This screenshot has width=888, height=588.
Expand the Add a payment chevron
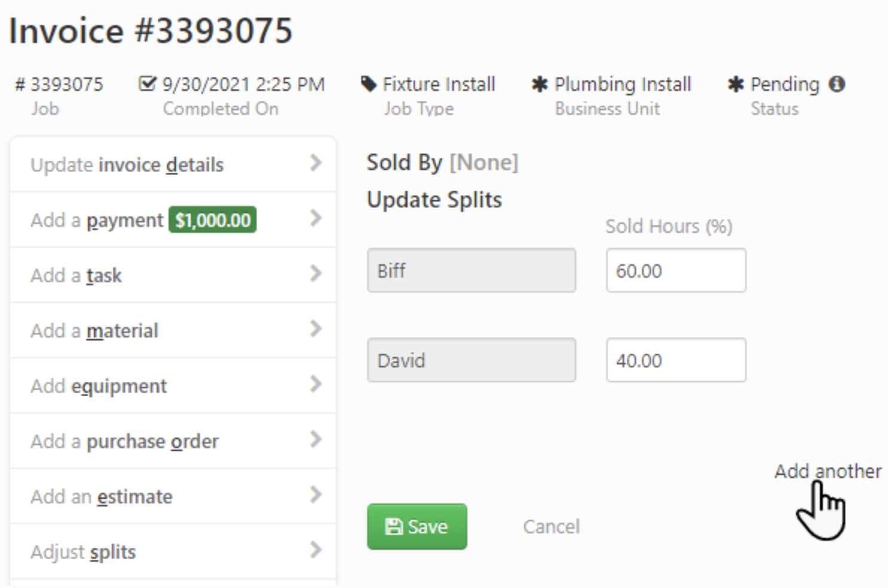(x=317, y=219)
